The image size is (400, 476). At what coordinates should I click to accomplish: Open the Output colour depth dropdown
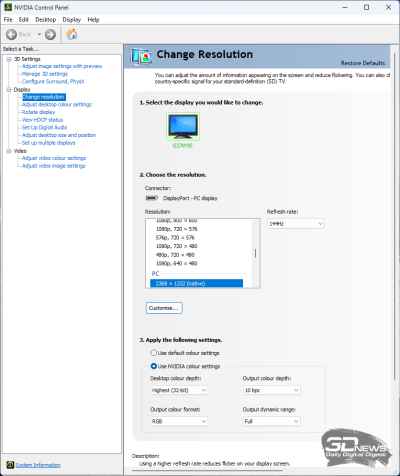click(272, 390)
